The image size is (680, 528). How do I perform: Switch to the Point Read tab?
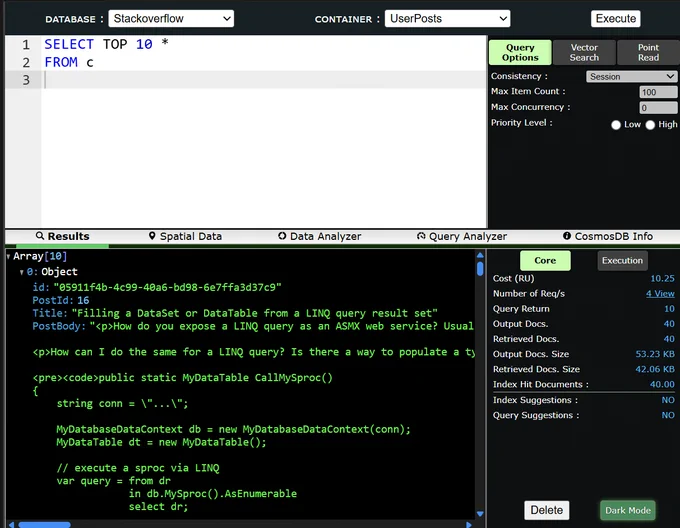648,52
